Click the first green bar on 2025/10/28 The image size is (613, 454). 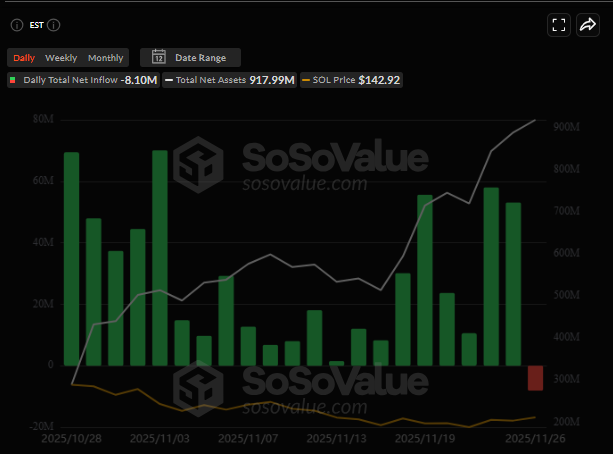click(71, 258)
